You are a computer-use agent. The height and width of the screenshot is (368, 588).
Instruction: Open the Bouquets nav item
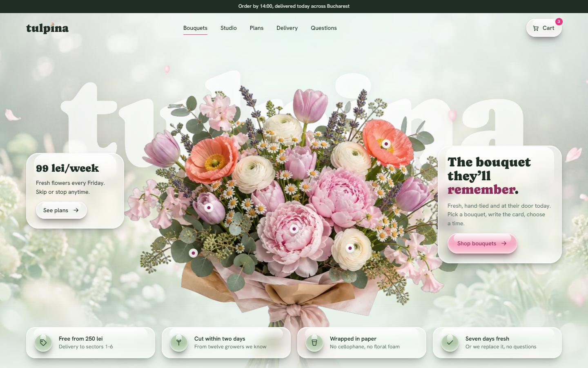point(195,28)
